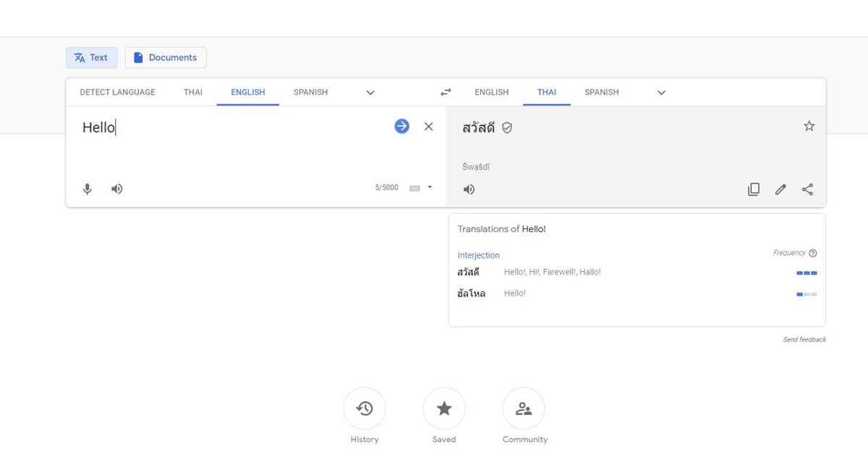Share the translation
This screenshot has height=454, width=868.
pyautogui.click(x=808, y=189)
